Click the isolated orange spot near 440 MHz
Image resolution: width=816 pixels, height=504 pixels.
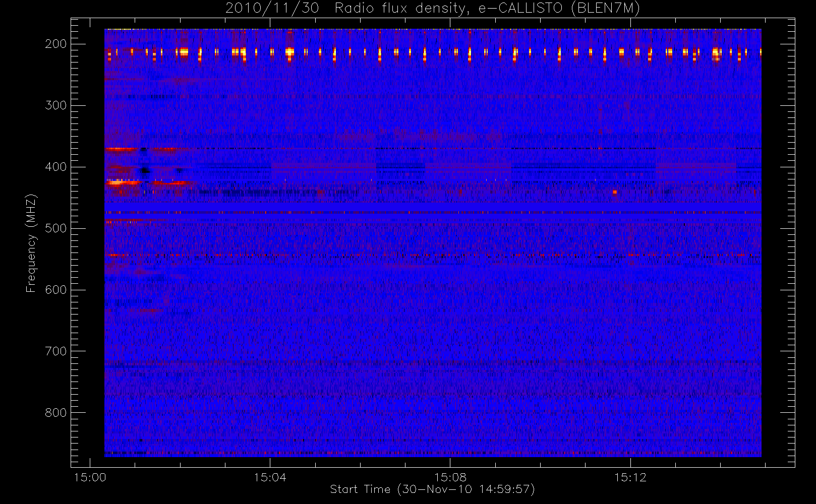point(615,192)
